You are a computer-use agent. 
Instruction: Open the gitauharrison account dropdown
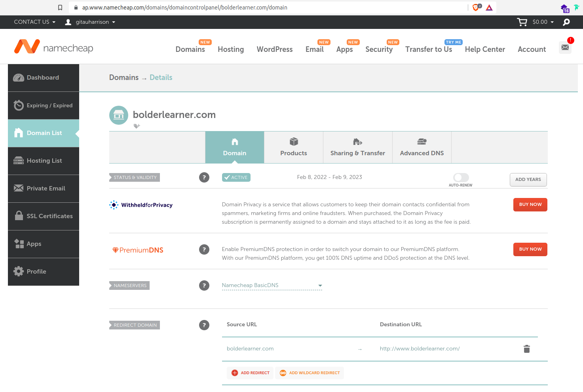tap(90, 22)
